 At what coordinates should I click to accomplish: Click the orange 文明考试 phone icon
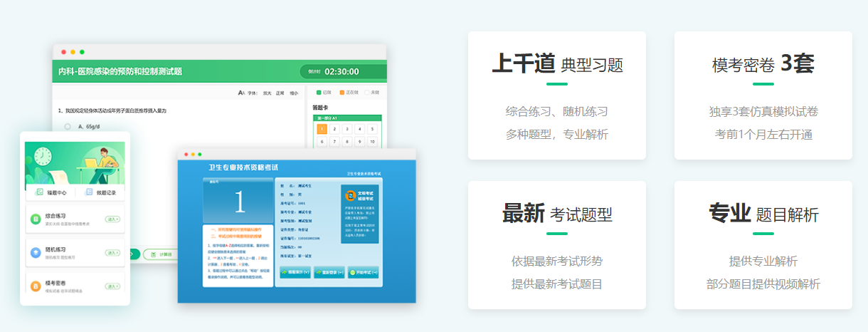point(350,194)
